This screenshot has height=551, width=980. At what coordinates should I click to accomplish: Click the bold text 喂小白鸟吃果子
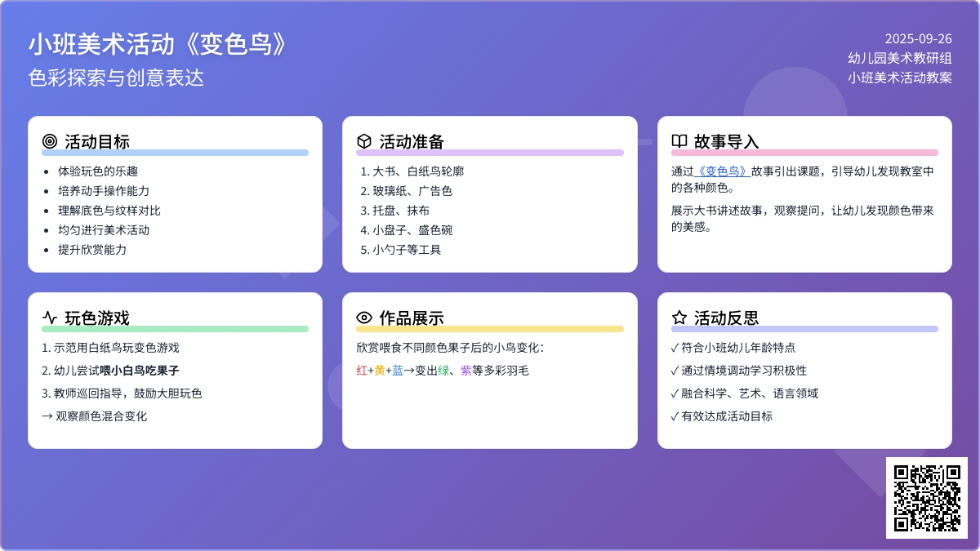tap(140, 371)
